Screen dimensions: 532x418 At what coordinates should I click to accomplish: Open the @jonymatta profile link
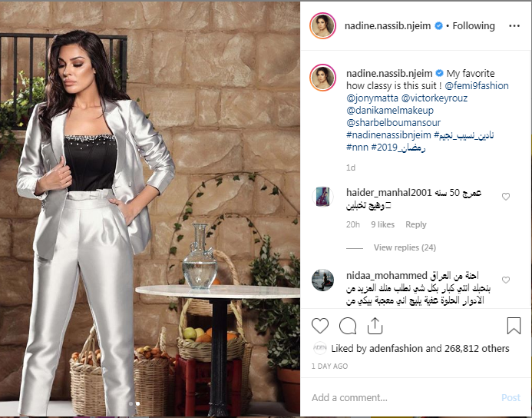pos(372,98)
